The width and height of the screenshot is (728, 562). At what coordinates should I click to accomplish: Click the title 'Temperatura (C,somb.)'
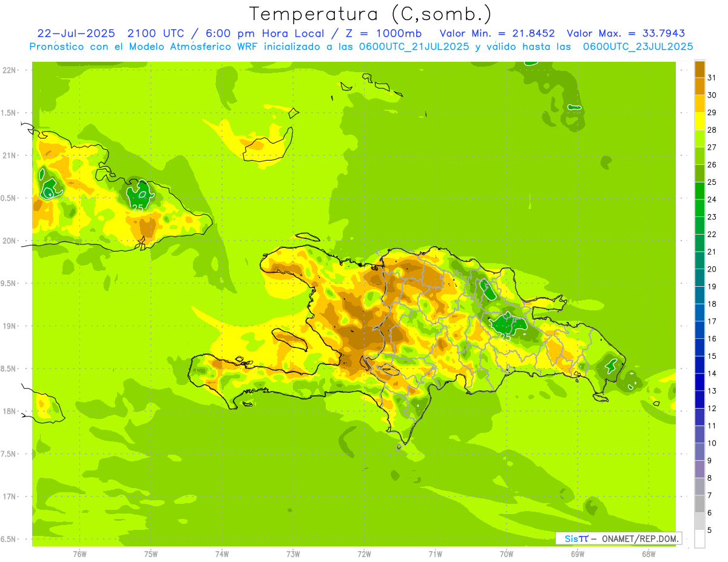click(x=371, y=15)
